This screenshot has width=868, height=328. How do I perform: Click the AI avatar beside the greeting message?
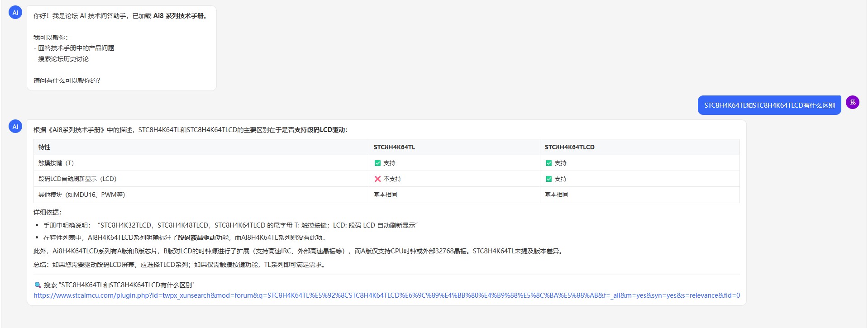tap(15, 13)
